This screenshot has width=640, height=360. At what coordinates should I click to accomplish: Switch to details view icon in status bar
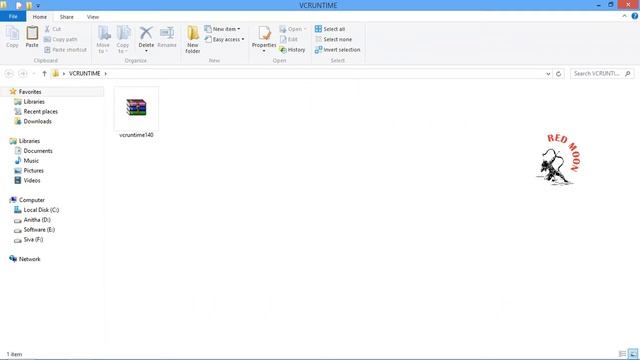(622, 354)
